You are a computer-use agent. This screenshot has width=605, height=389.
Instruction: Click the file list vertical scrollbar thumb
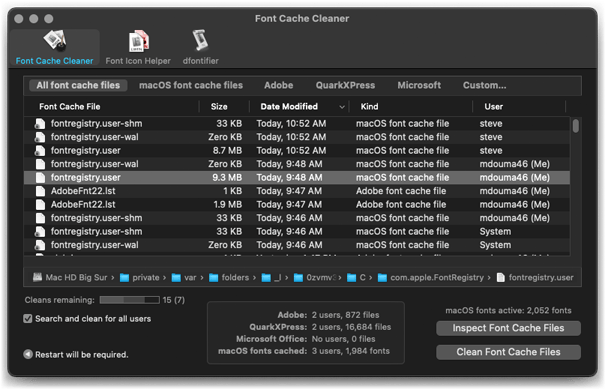(576, 126)
